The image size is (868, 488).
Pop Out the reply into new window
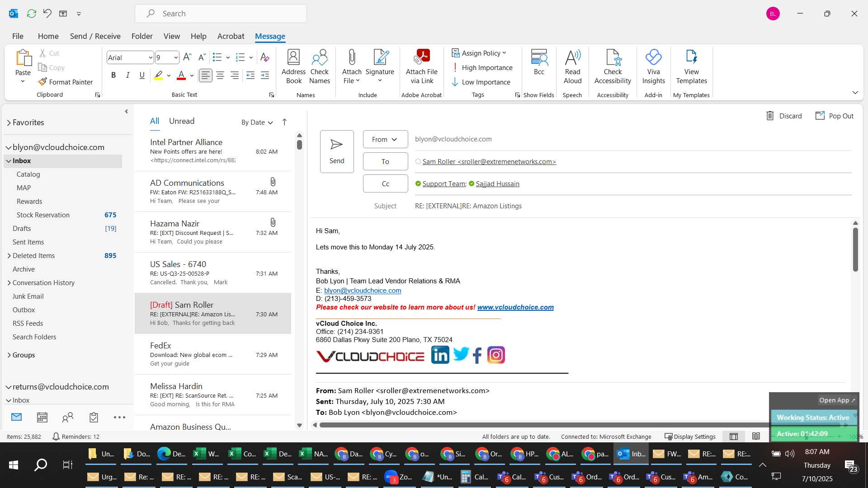pos(835,116)
